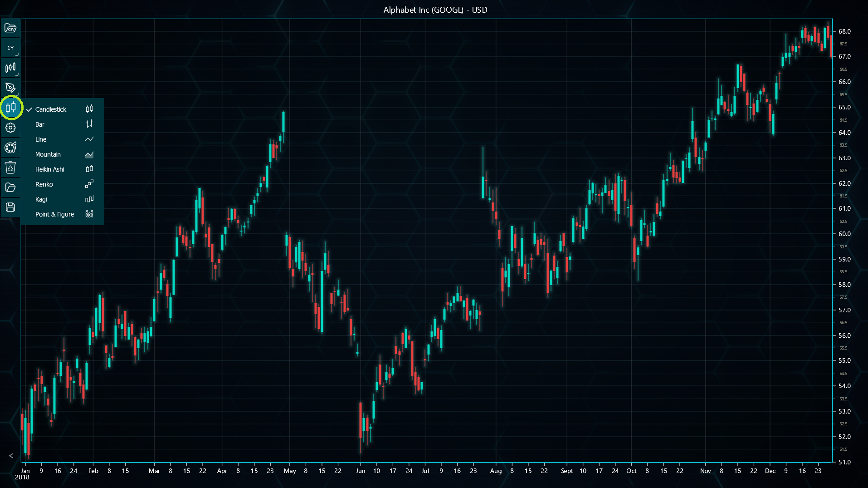The width and height of the screenshot is (868, 488).
Task: Pick the Mountain chart type
Action: [63, 154]
